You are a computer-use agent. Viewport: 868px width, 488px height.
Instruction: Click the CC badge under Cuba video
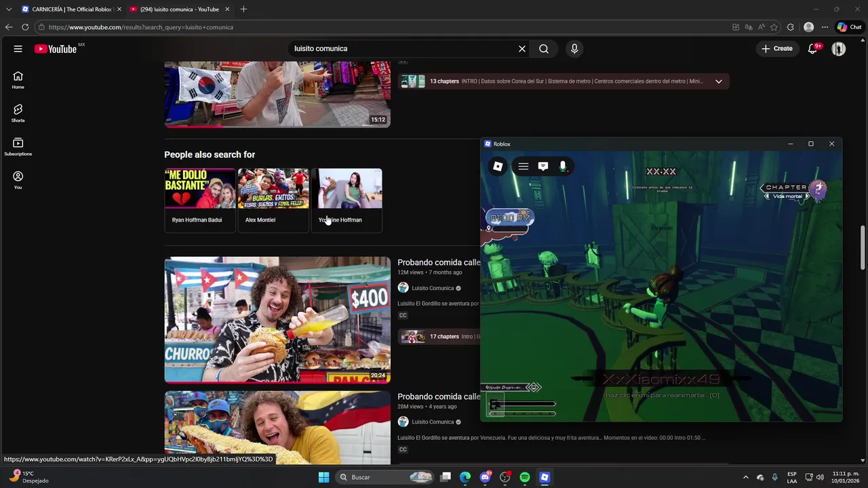coord(403,315)
